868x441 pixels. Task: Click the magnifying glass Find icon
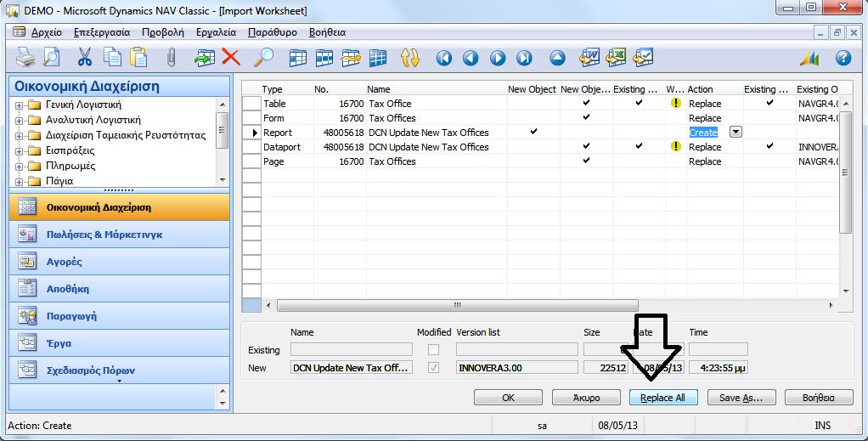click(x=263, y=57)
